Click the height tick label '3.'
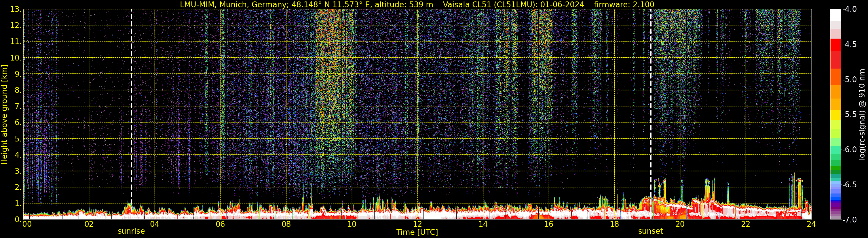The height and width of the screenshot is (238, 868). point(18,171)
